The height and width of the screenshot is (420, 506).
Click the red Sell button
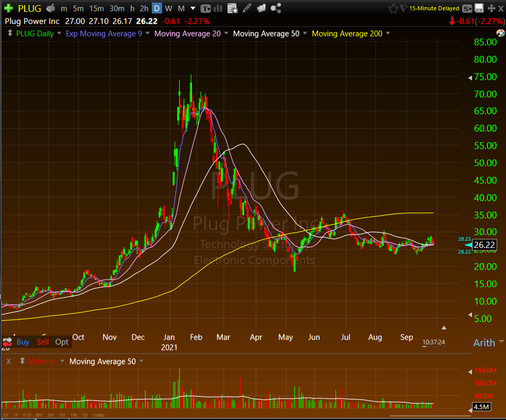coord(43,342)
